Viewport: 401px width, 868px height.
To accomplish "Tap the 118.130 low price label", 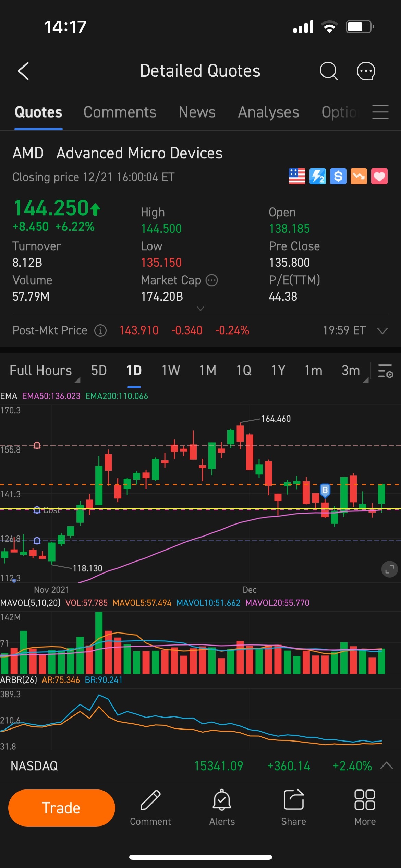I will tap(88, 568).
